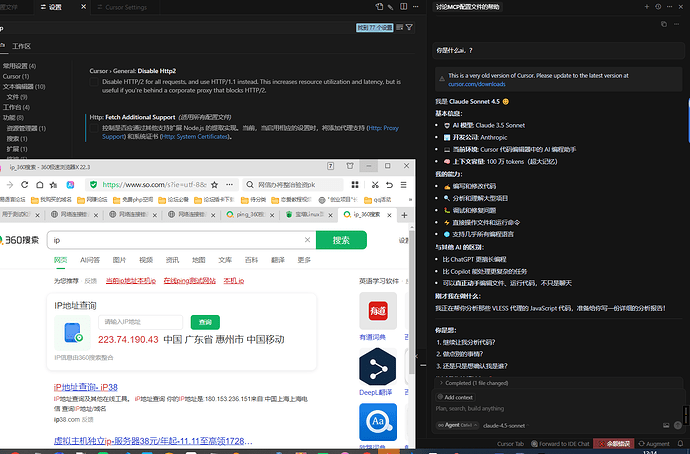Show chat history clock icon
The width and height of the screenshot is (690, 454).
click(x=658, y=7)
